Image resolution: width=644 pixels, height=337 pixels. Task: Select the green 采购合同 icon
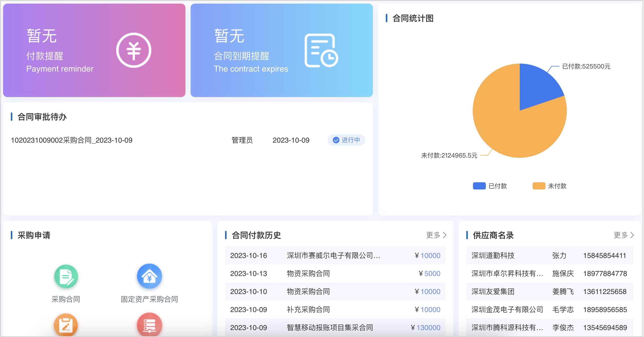click(66, 276)
